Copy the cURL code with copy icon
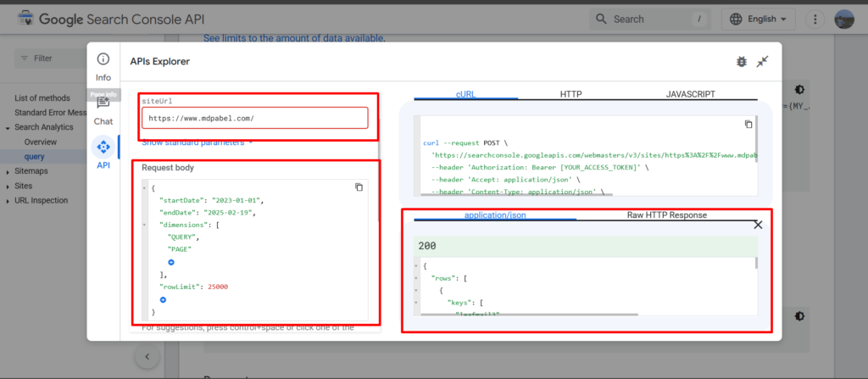This screenshot has width=868, height=379. tap(748, 124)
